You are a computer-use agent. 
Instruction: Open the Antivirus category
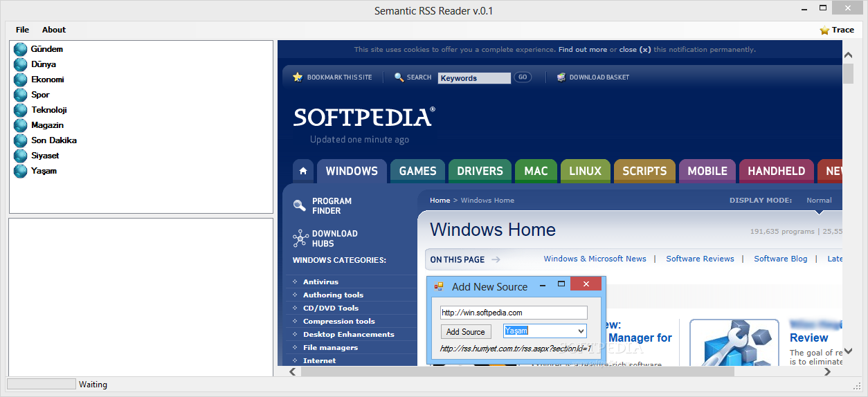(320, 282)
